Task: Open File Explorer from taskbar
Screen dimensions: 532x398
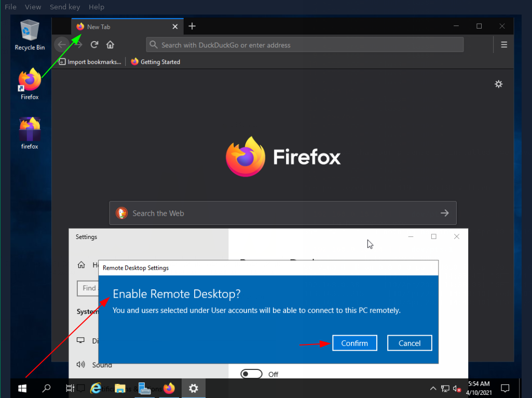Action: coord(120,388)
